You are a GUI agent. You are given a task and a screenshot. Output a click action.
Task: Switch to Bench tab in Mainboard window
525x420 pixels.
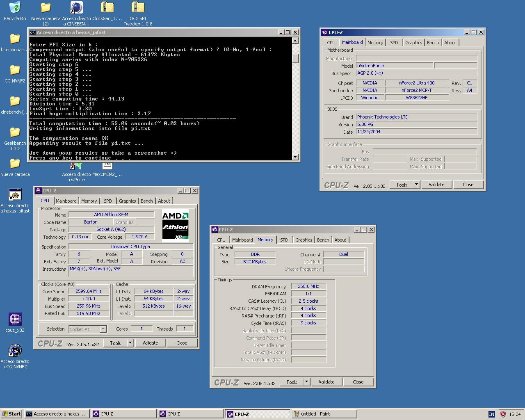click(x=433, y=43)
